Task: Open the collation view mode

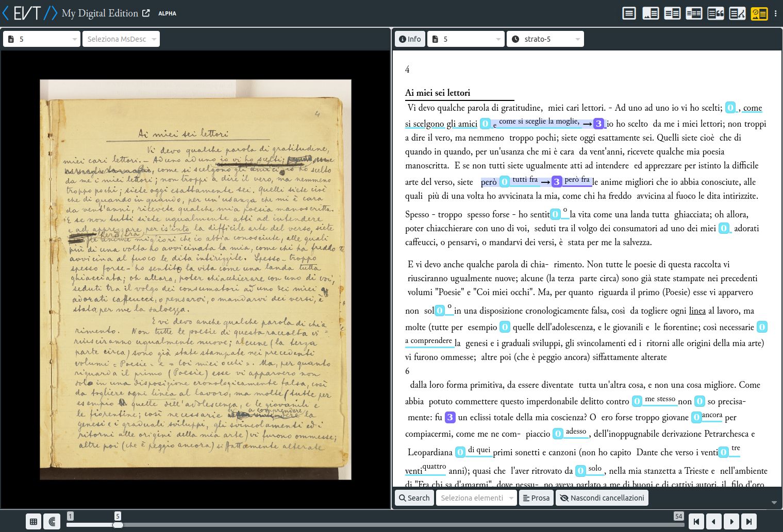Action: pos(694,13)
